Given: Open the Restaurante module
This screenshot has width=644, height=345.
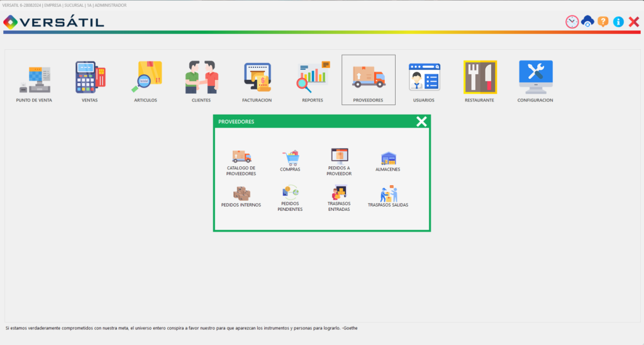Looking at the screenshot, I should pyautogui.click(x=480, y=81).
